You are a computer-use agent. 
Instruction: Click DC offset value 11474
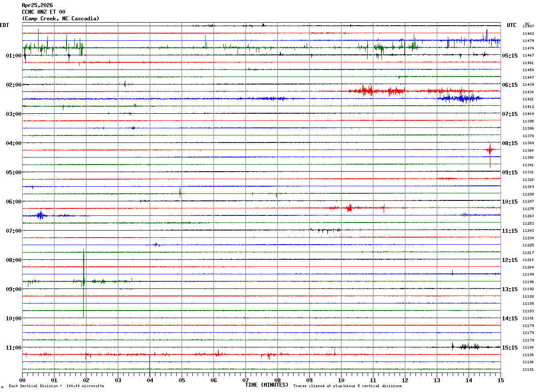pos(528,48)
